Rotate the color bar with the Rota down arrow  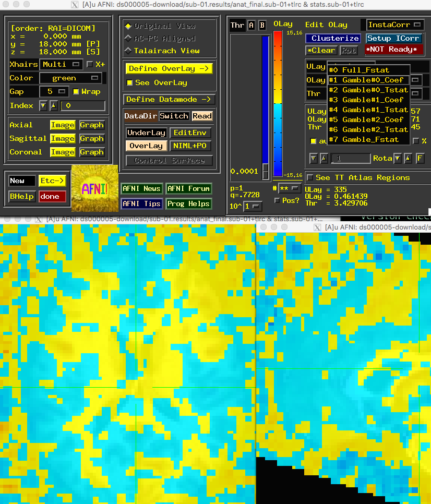tap(398, 158)
